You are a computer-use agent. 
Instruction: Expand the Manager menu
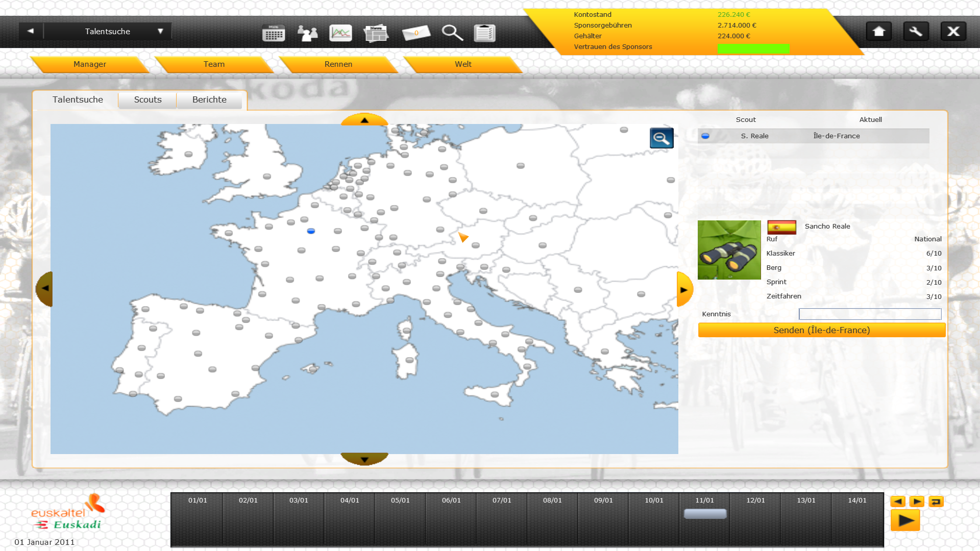click(x=90, y=64)
